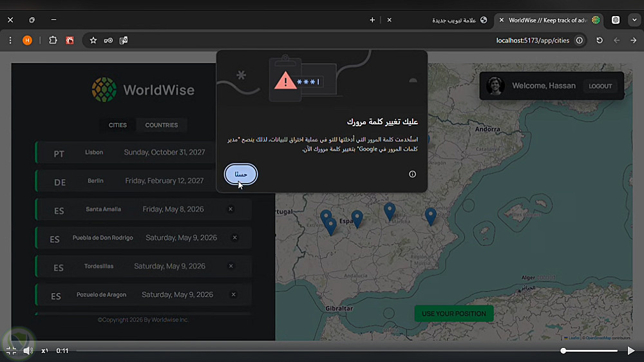Confirm the password warning dialog button
Image resolution: width=644 pixels, height=362 pixels.
click(241, 174)
